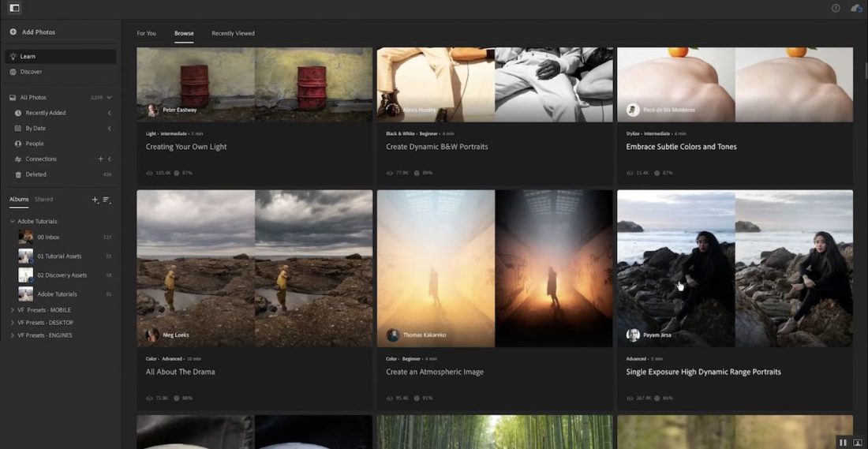
Task: Switch to the For You tab
Action: (146, 33)
